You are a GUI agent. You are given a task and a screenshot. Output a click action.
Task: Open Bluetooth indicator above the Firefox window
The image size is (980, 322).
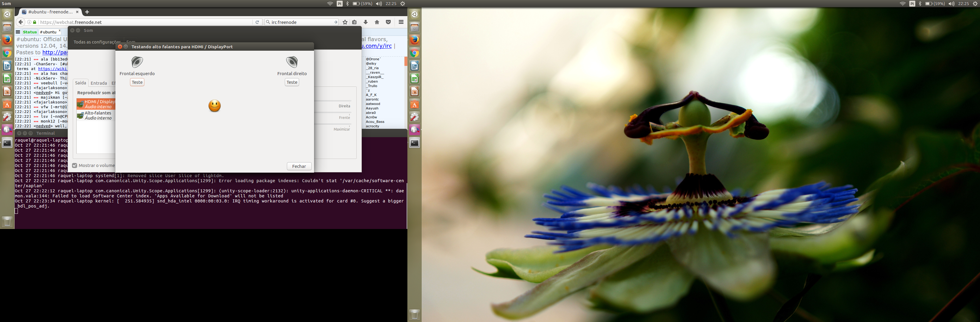pos(347,3)
